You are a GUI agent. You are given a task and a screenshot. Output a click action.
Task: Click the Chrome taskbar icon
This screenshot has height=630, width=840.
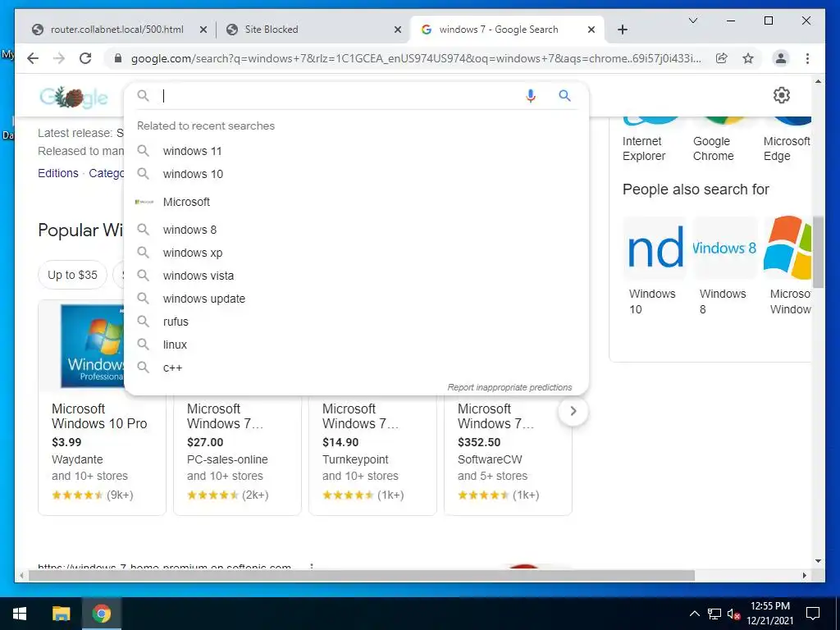pyautogui.click(x=101, y=614)
